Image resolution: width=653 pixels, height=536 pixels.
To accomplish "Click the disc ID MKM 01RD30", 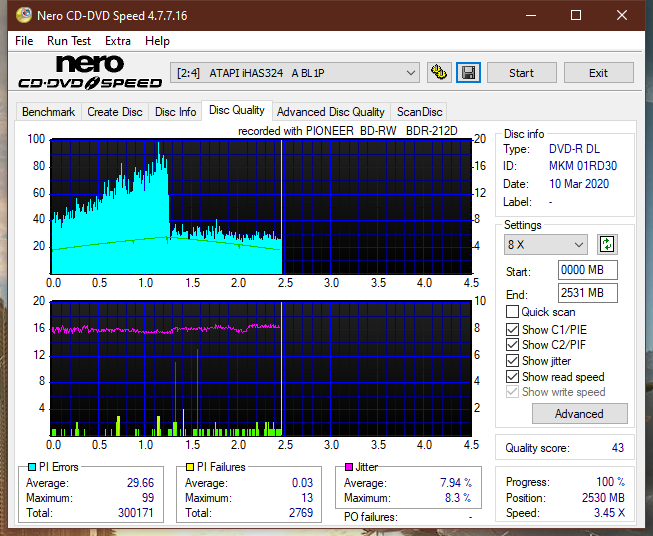I will (x=583, y=166).
